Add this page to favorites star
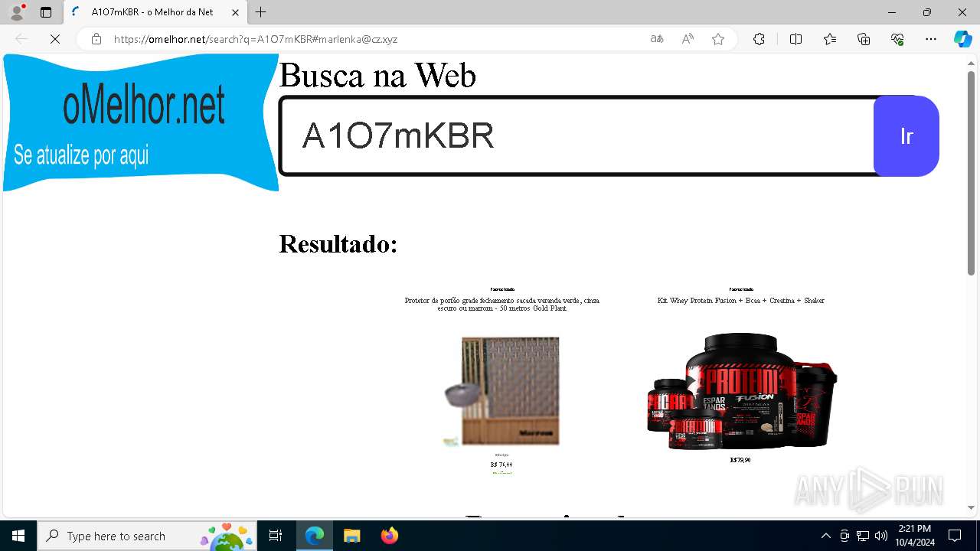Image resolution: width=980 pixels, height=551 pixels. (718, 39)
